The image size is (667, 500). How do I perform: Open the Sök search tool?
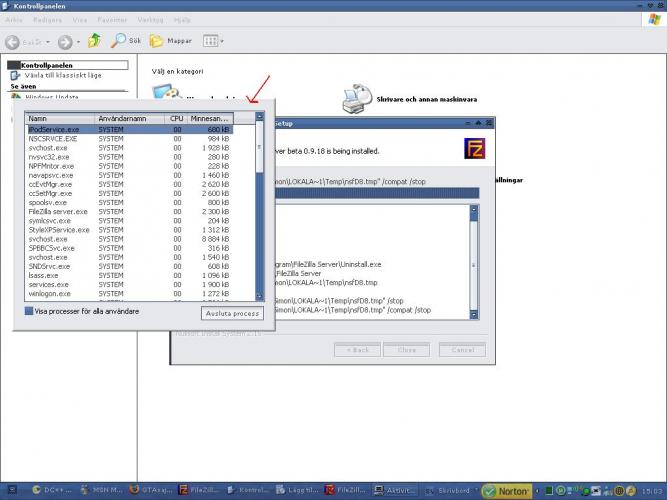click(x=126, y=41)
